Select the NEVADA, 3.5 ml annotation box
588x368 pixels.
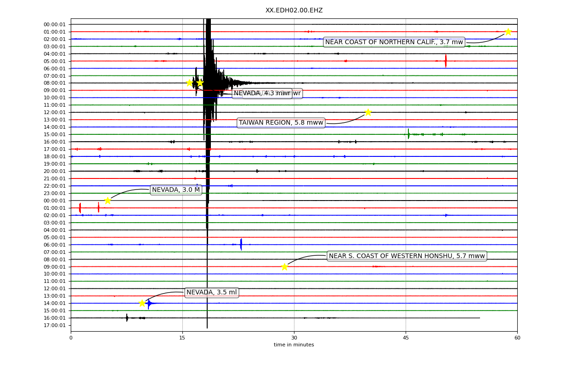[212, 293]
